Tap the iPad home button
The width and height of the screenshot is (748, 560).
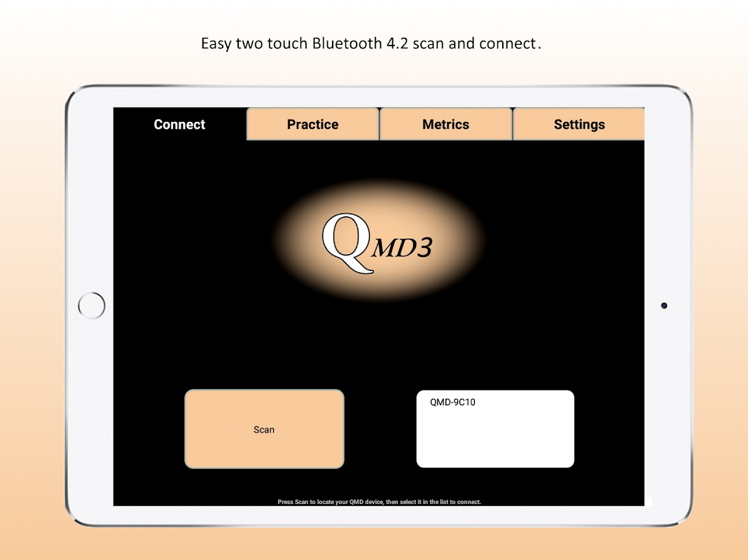tap(92, 305)
